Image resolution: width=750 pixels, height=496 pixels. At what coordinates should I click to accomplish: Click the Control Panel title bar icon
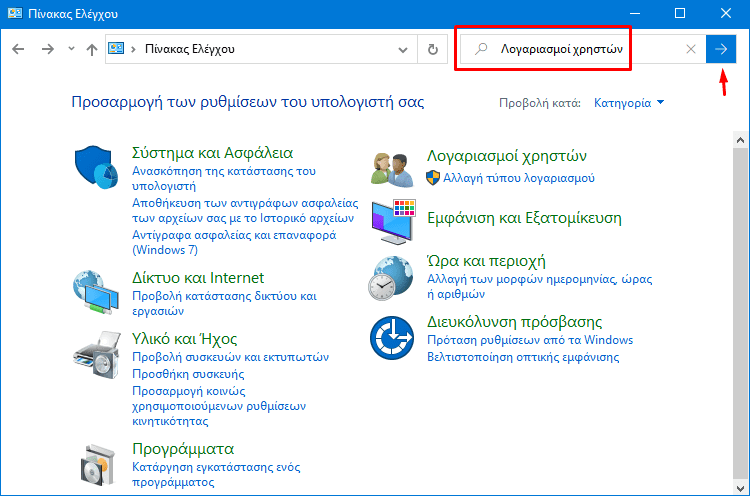coord(15,13)
